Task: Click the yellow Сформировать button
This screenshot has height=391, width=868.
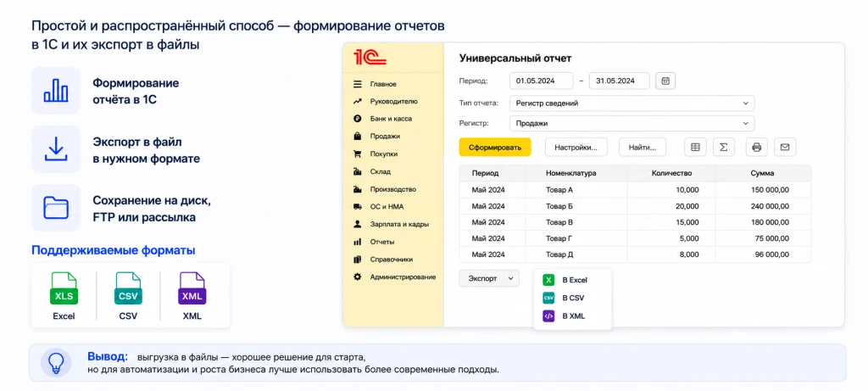Action: 495,148
